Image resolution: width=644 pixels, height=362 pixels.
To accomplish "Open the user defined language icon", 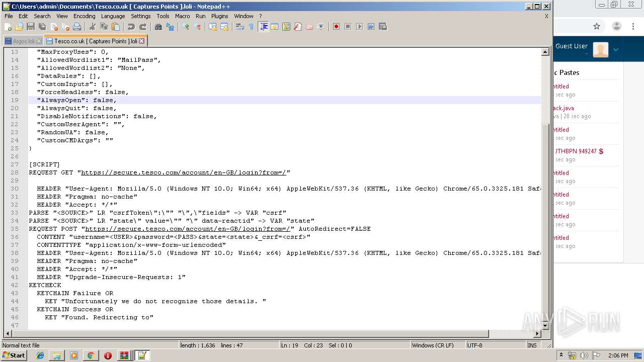I will pos(275,27).
